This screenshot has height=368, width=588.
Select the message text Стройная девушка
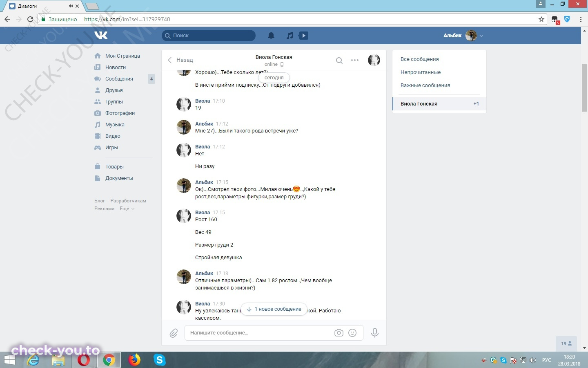pyautogui.click(x=218, y=257)
